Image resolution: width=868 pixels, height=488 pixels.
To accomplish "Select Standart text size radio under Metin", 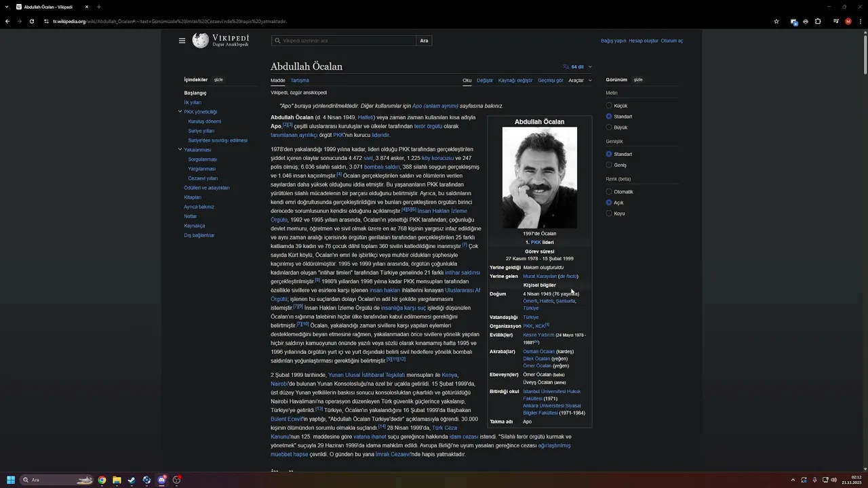I will [x=609, y=117].
